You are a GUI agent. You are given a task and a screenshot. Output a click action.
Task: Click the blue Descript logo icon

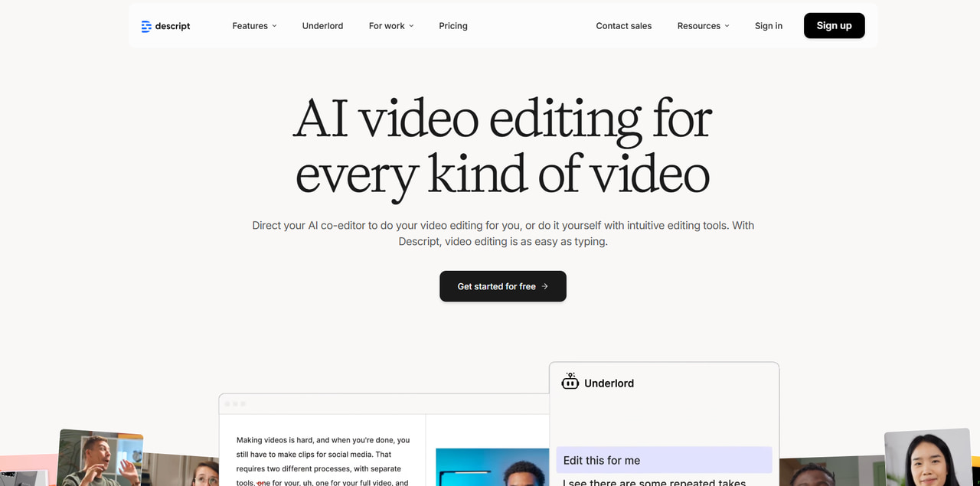tap(146, 26)
